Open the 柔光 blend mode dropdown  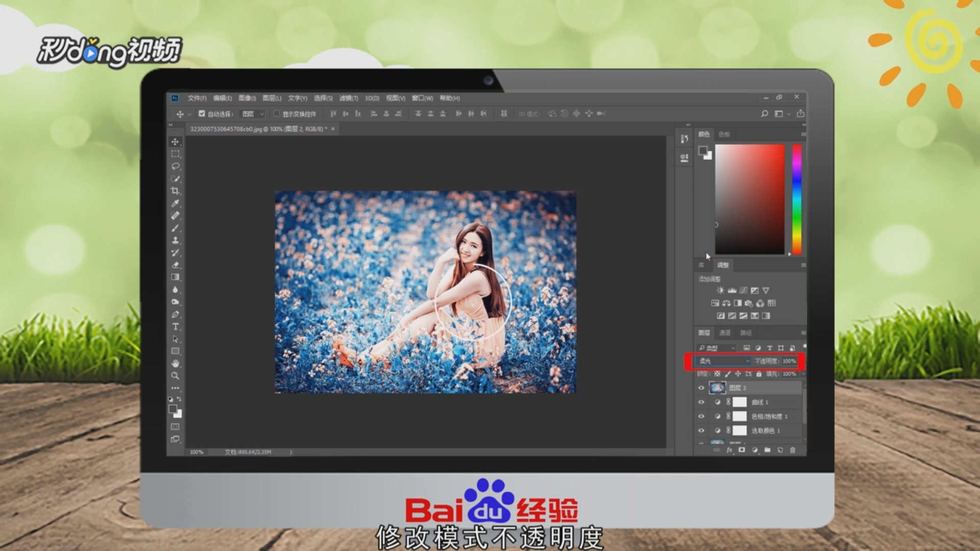pyautogui.click(x=724, y=361)
